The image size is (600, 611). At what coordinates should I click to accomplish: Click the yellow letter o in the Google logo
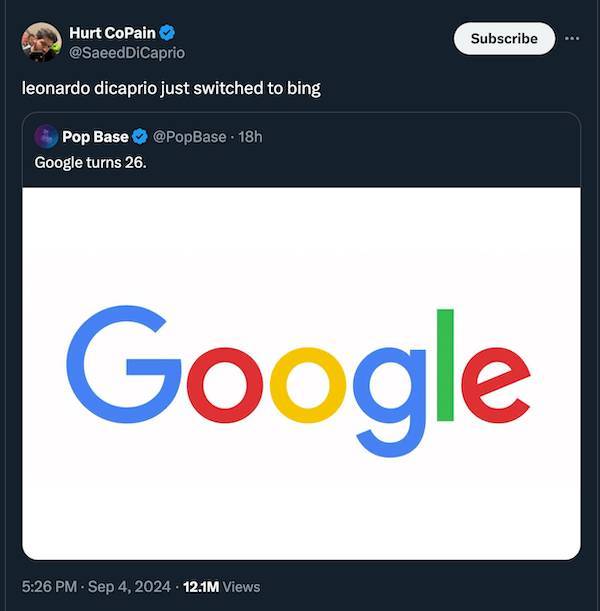(x=307, y=386)
